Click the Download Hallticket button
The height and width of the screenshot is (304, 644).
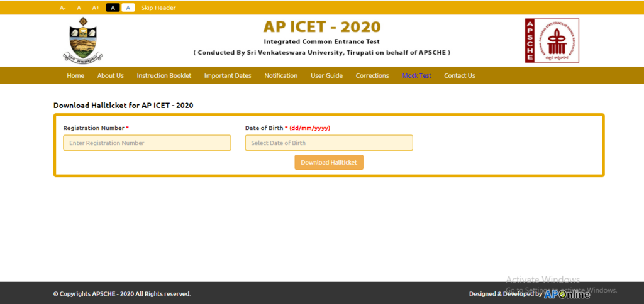[x=329, y=162]
